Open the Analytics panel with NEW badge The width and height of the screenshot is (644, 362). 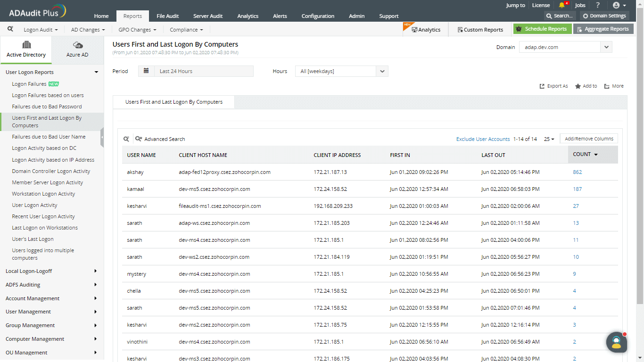426,29
